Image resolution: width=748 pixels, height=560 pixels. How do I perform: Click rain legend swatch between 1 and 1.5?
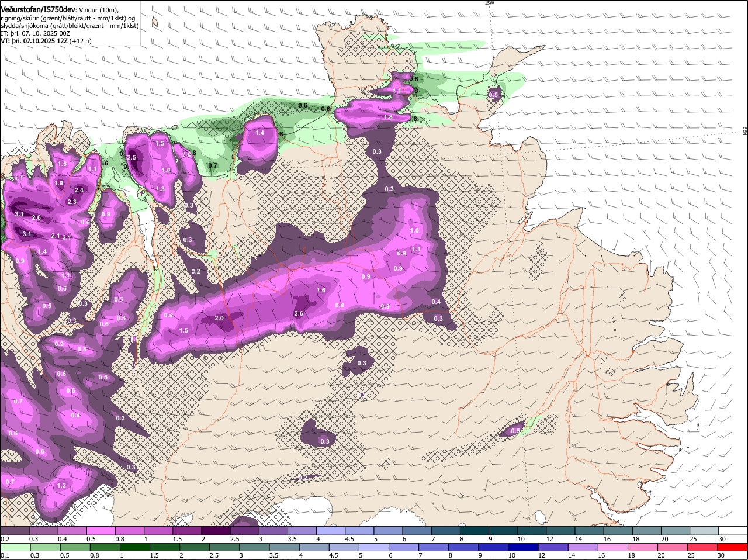click(x=136, y=548)
